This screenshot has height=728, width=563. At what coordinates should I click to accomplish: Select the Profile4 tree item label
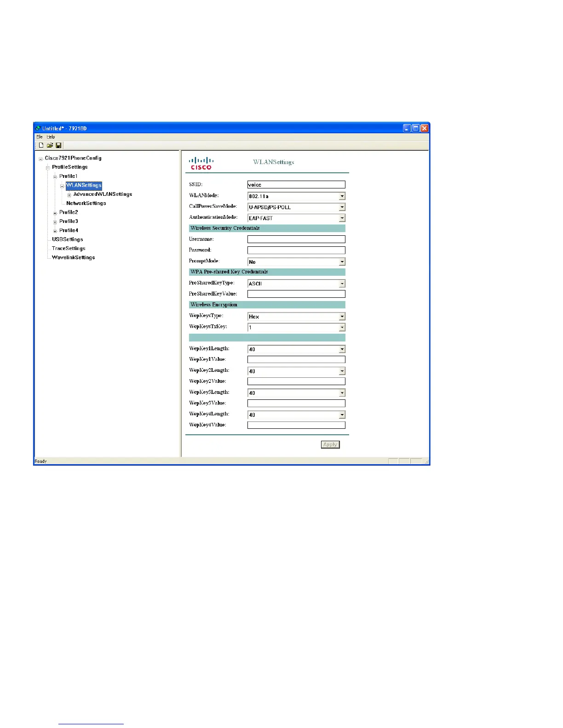click(x=69, y=230)
